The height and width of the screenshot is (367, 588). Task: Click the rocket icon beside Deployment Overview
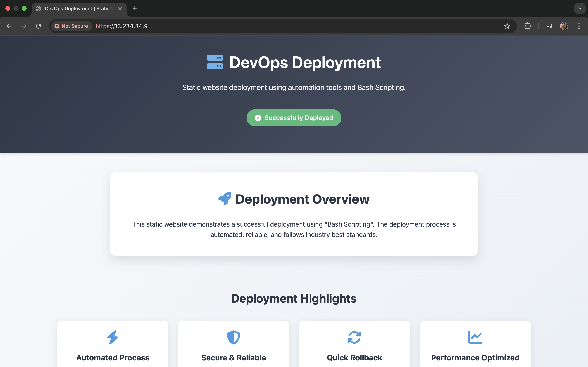point(225,199)
